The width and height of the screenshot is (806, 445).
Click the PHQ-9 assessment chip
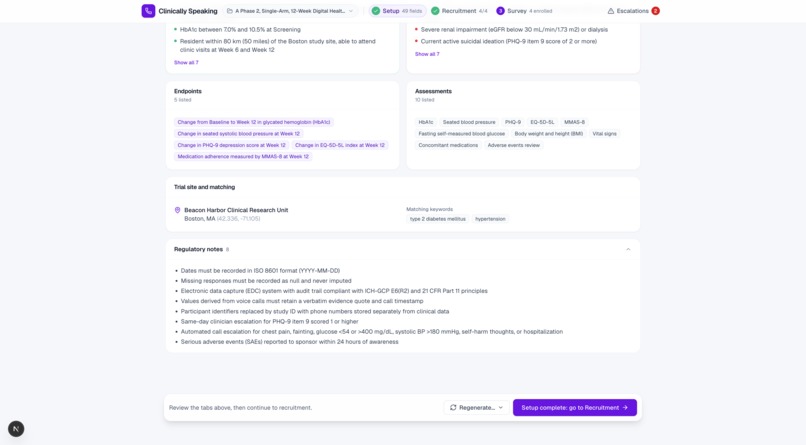click(x=512, y=122)
